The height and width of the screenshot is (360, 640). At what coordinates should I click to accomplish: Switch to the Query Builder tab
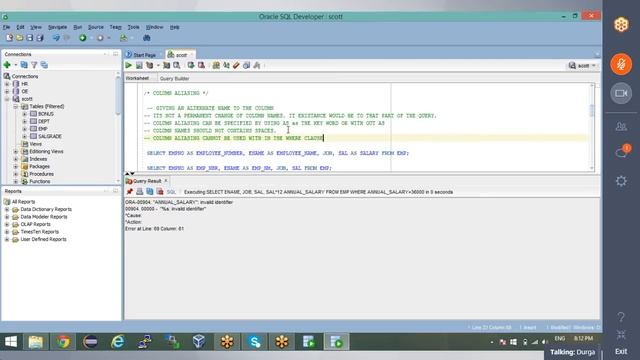pos(174,78)
